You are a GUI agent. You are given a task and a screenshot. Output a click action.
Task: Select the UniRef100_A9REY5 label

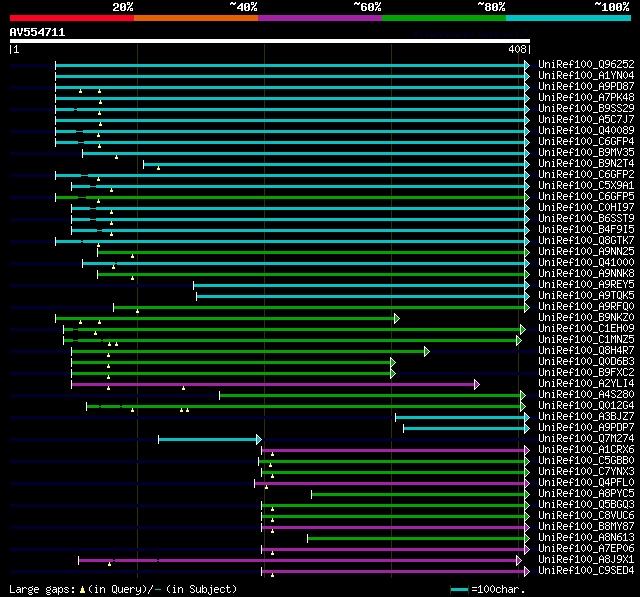(x=586, y=285)
